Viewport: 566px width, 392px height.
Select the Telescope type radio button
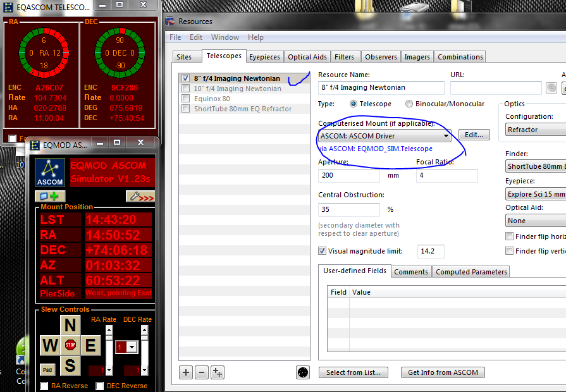point(354,104)
